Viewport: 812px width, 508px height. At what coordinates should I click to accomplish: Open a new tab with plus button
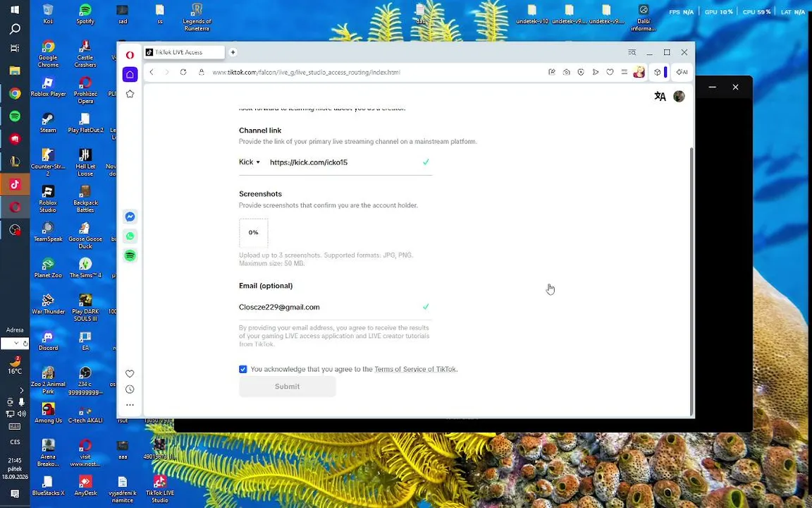point(233,52)
